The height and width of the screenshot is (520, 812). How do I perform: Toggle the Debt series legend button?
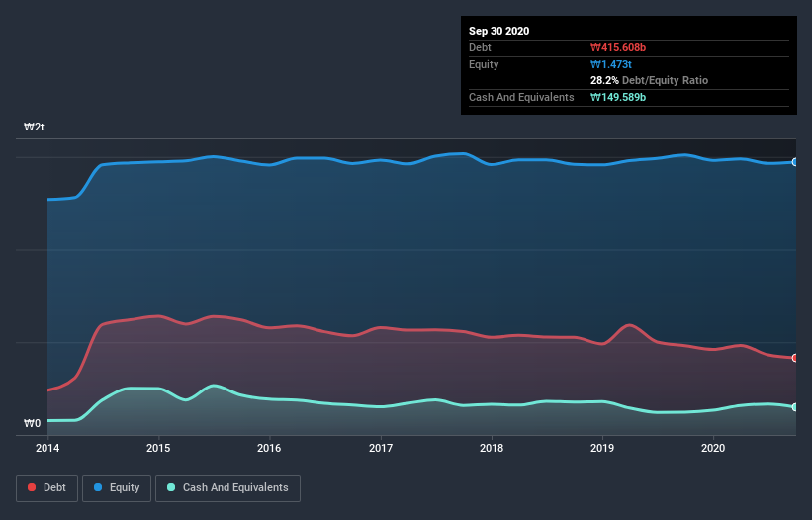click(x=47, y=488)
